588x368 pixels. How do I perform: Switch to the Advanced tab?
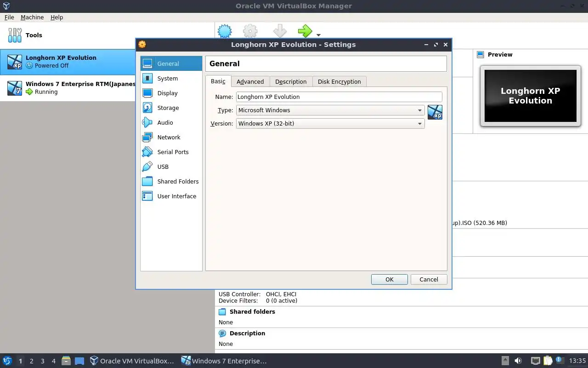point(250,81)
